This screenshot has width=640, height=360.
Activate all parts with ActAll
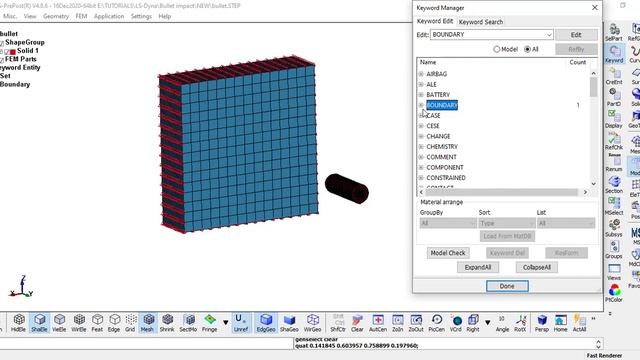tap(579, 322)
